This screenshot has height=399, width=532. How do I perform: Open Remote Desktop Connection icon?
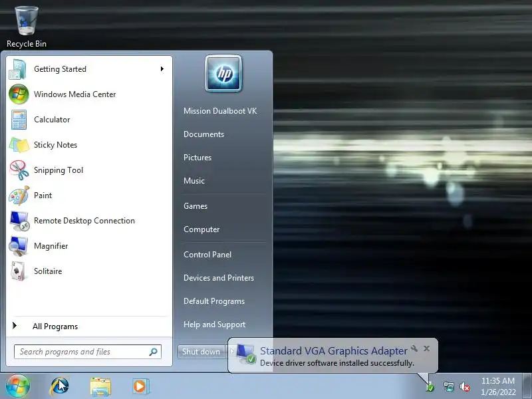19,221
